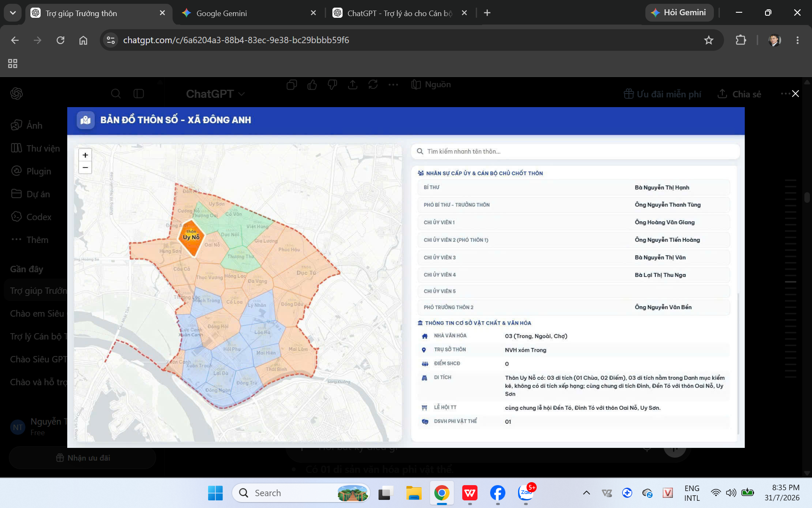Select Uy Nỗ village on the map

point(191,237)
